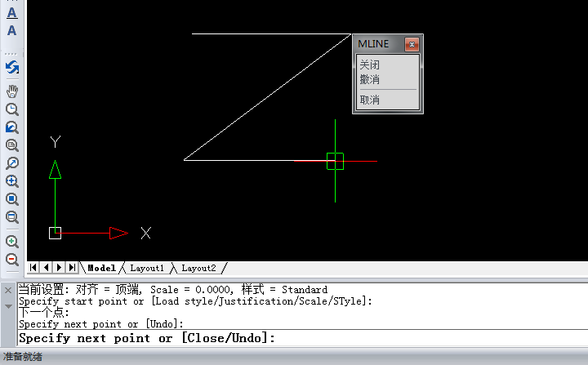
Task: Click the Zoom Center crosshair magnifier icon
Action: 12,181
